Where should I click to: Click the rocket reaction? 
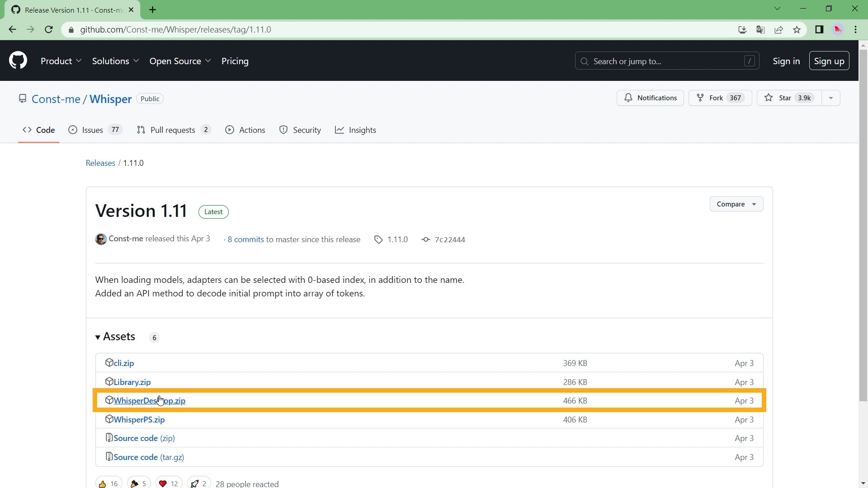pyautogui.click(x=199, y=483)
